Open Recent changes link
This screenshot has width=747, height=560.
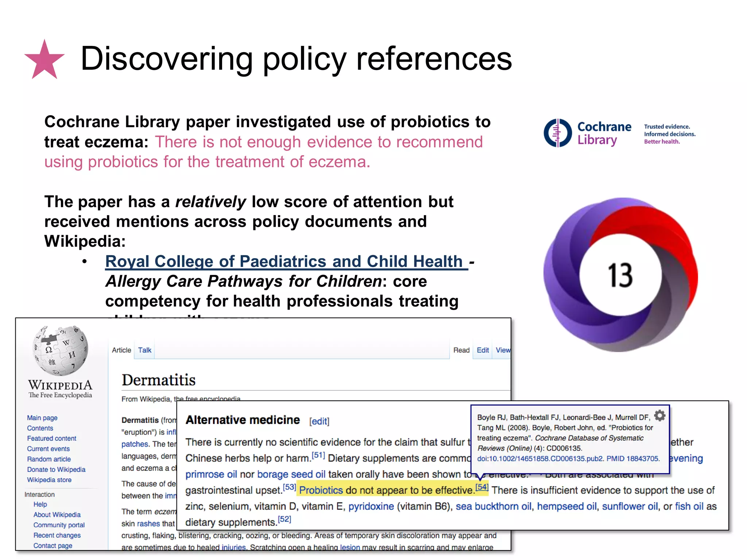[x=57, y=535]
